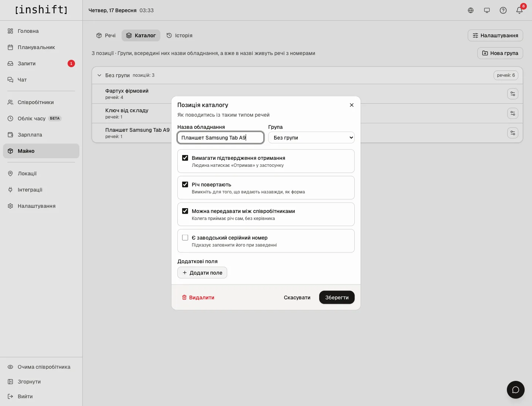Open the help question mark icon
Image resolution: width=532 pixels, height=406 pixels.
click(503, 10)
